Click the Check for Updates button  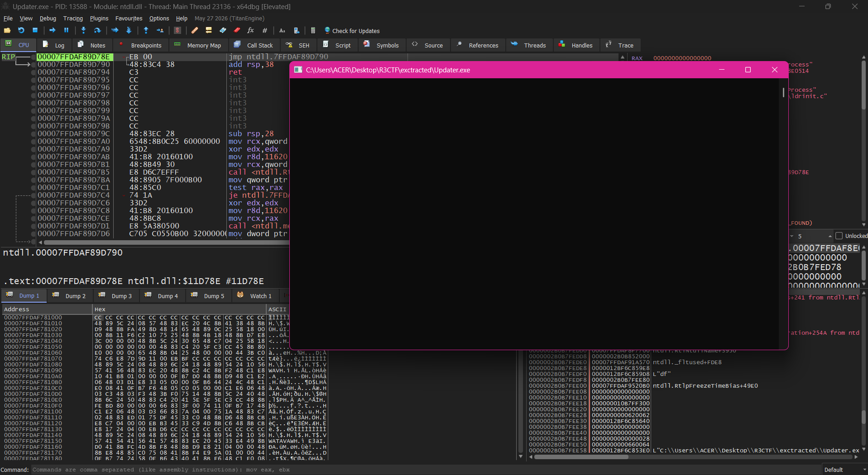pos(352,31)
